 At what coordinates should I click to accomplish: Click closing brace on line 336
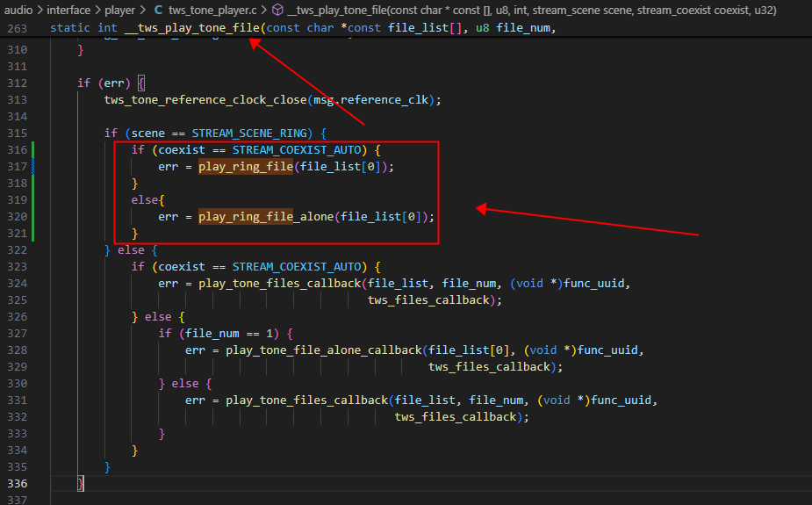pos(80,484)
